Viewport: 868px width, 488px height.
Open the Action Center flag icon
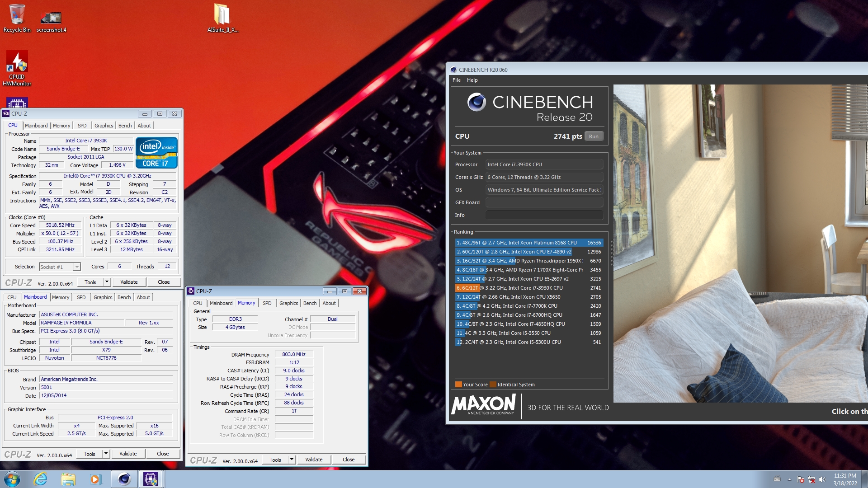[801, 479]
